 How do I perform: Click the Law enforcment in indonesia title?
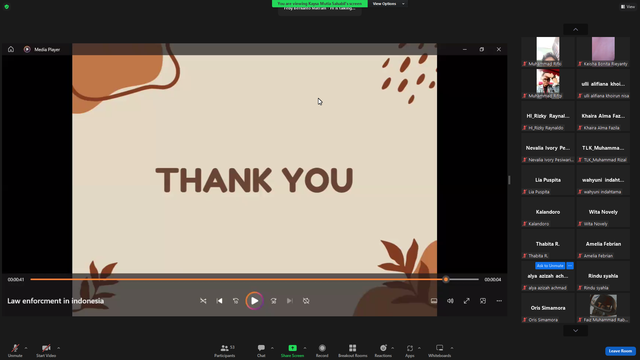56,301
